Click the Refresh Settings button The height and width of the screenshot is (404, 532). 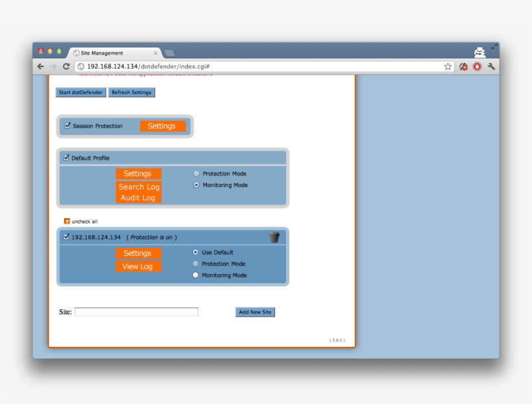(132, 92)
